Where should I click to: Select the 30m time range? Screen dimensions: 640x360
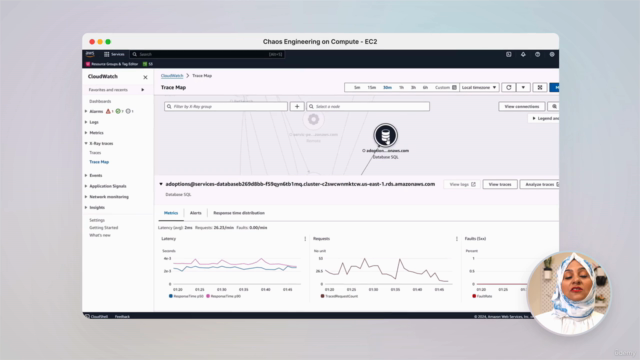tap(387, 87)
